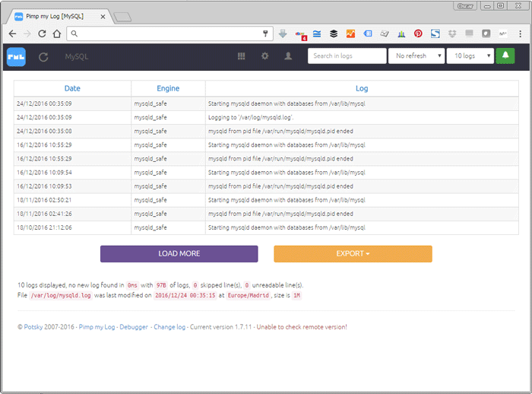Screen dimensions: 532x394
Task: Open the Pimp my Log footer link
Action: click(97, 327)
